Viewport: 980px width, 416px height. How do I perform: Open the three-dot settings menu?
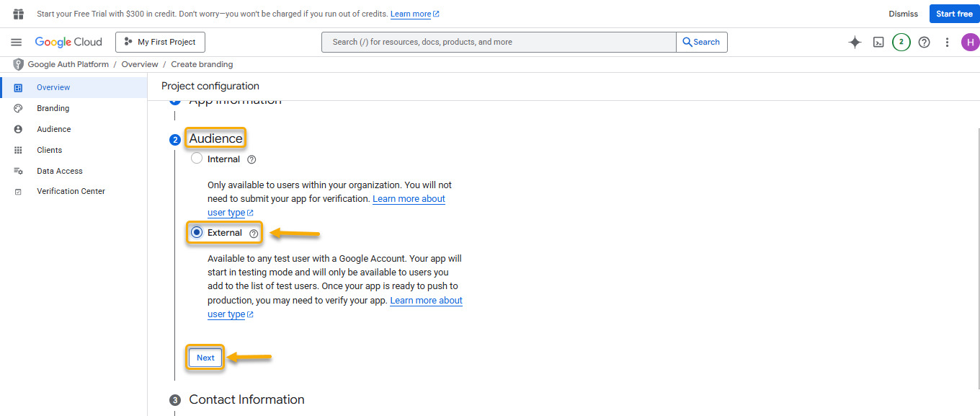coord(948,43)
